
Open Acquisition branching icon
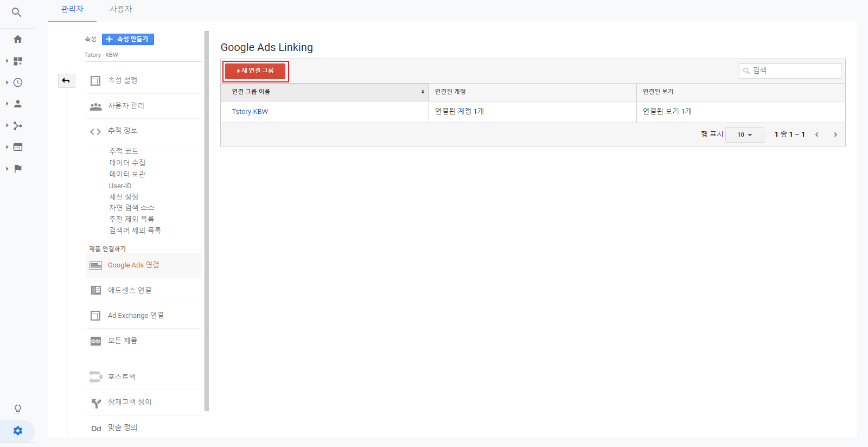click(x=18, y=125)
